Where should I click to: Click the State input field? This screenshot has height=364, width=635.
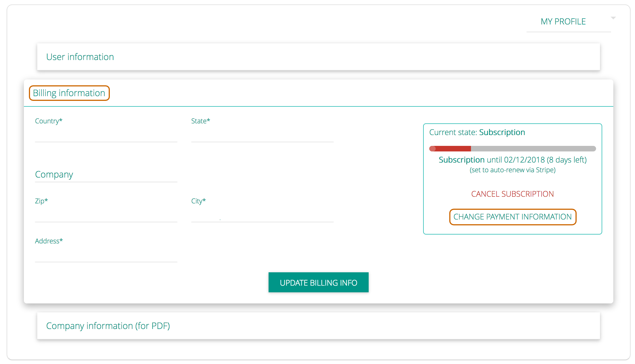262,135
